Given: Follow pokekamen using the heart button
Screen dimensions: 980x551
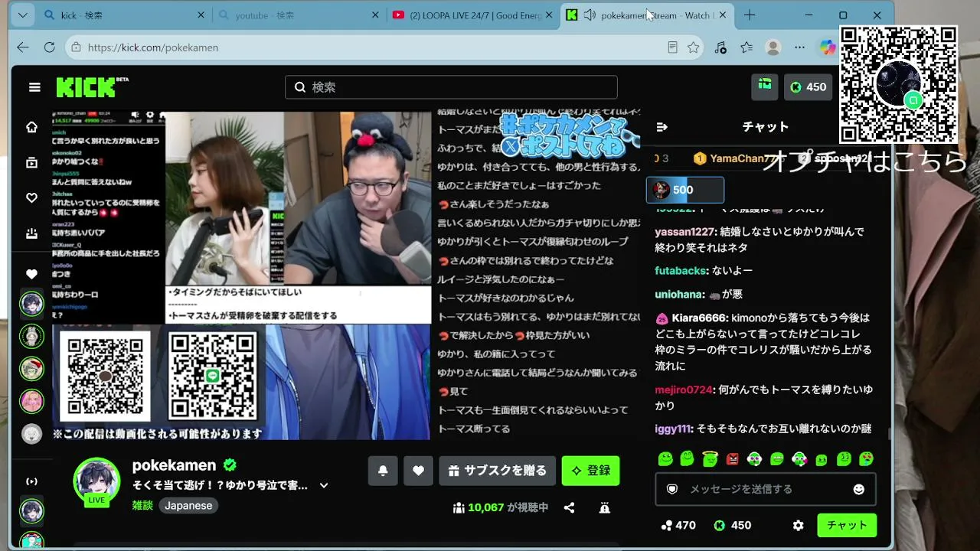Looking at the screenshot, I should [x=418, y=471].
